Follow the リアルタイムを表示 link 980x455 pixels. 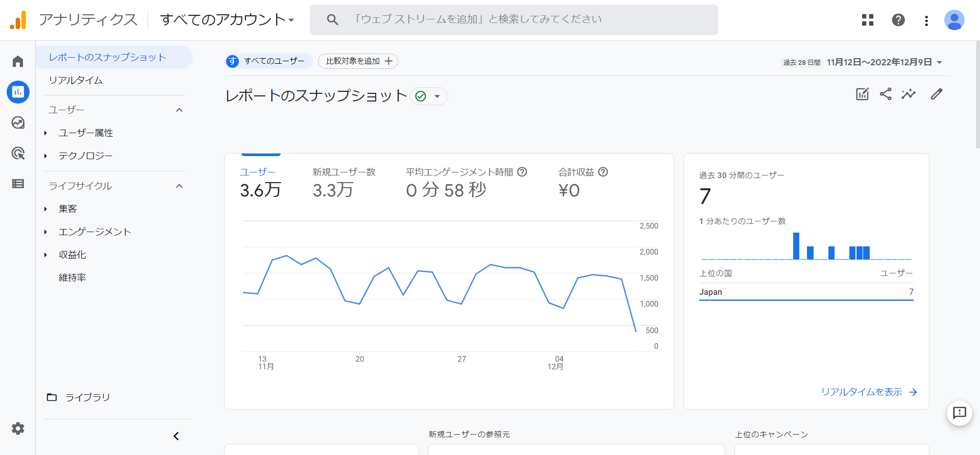869,392
